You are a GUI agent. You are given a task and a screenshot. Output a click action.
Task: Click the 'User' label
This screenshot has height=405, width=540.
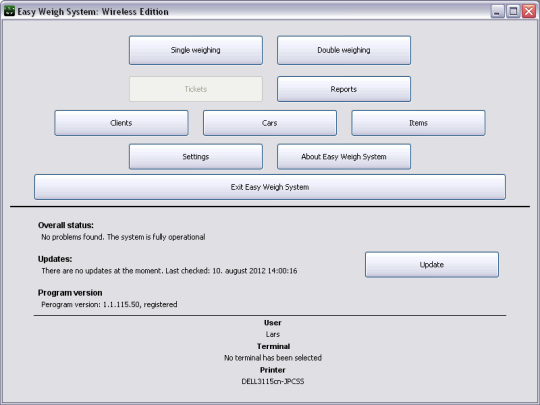click(272, 323)
